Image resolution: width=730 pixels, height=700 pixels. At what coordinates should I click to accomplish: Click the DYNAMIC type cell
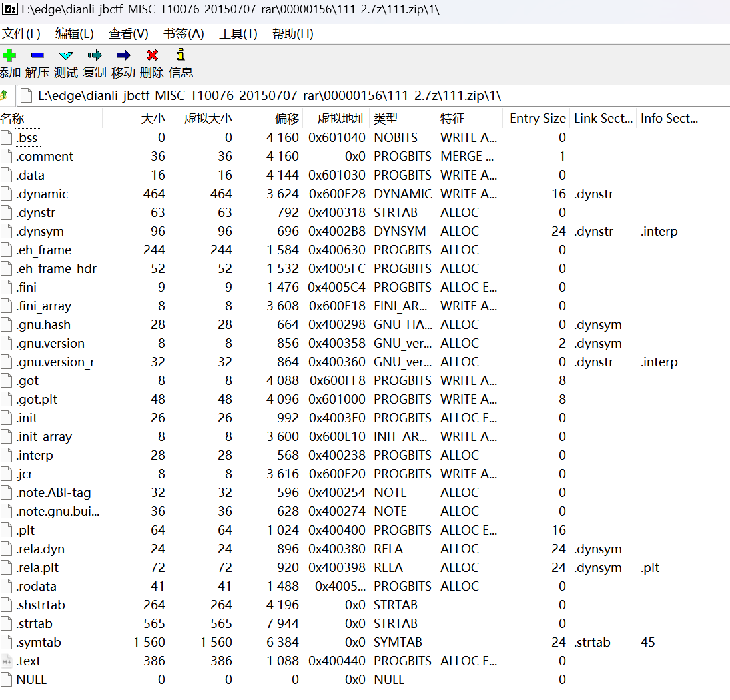click(x=403, y=194)
